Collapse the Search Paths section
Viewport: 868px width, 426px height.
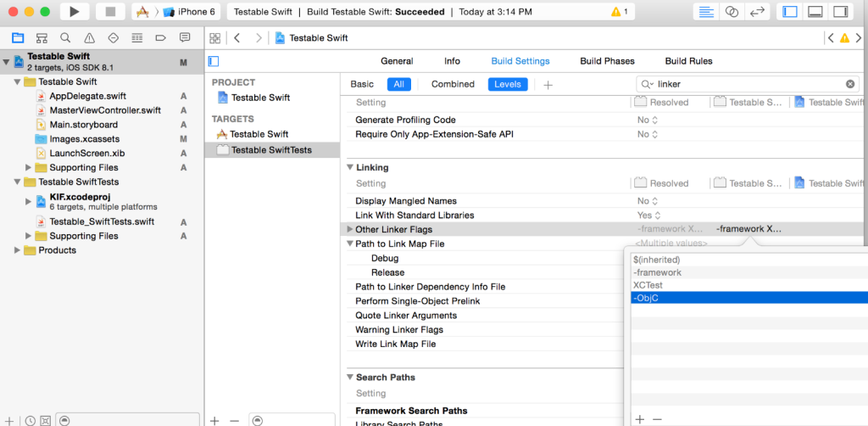(350, 378)
